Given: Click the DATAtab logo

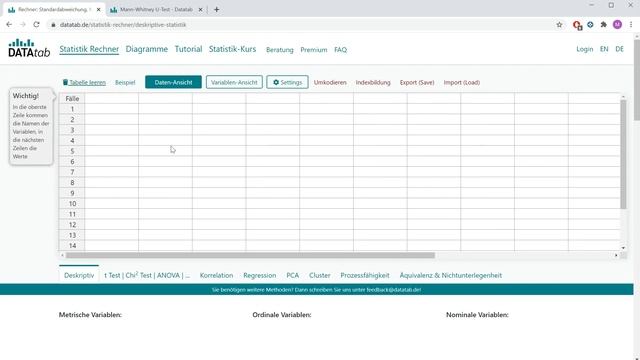Looking at the screenshot, I should (29, 48).
